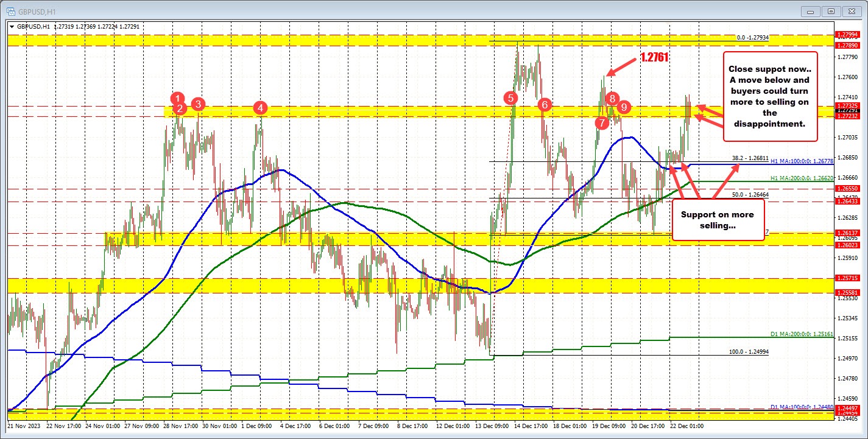Screen dimensions: 868x439
Task: Select red numbered marker 1 on the chart
Action: pos(177,99)
